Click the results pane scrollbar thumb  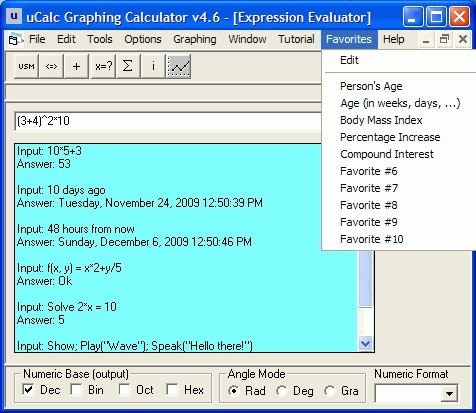click(x=365, y=278)
